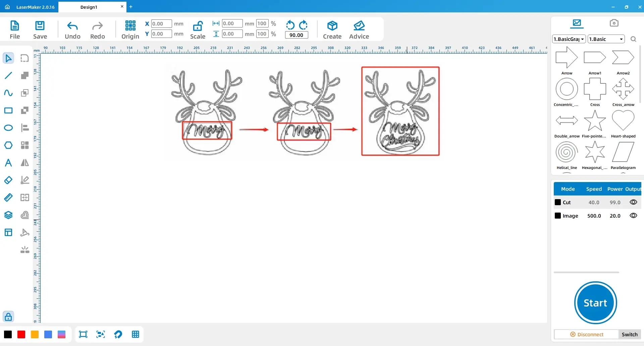The height and width of the screenshot is (346, 644).
Task: Insert the Helical_line shape
Action: tap(567, 156)
